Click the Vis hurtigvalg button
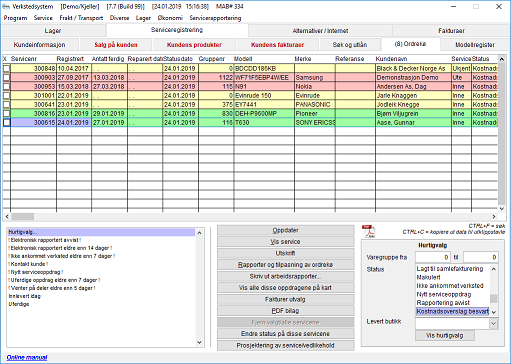 coord(445,335)
